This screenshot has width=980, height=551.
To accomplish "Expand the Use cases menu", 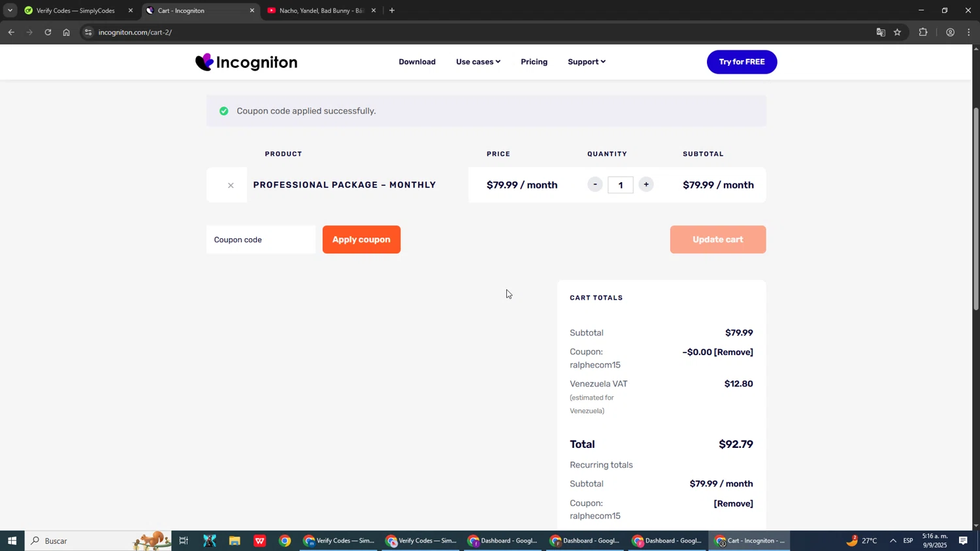I will tap(478, 62).
